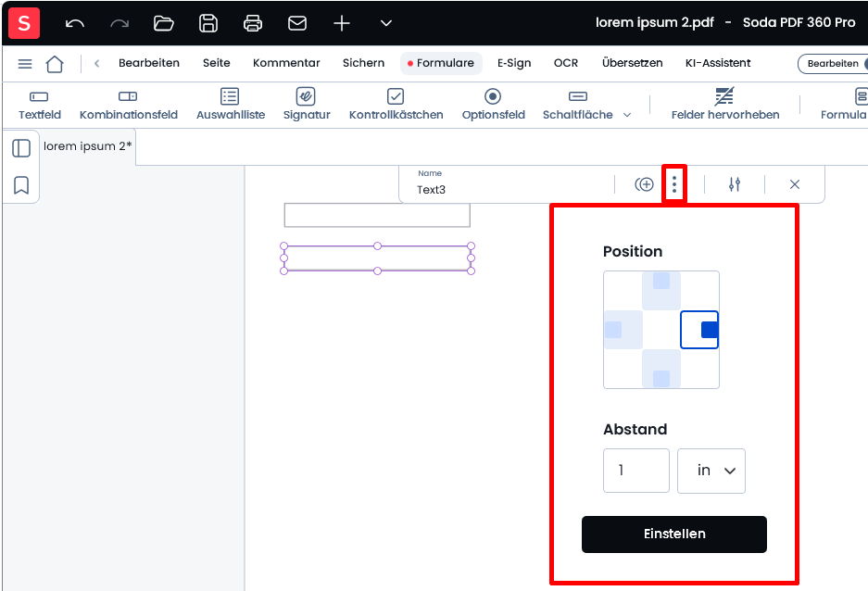The width and height of the screenshot is (868, 591).
Task: Expand the quick access toolbar chevron
Action: (386, 23)
